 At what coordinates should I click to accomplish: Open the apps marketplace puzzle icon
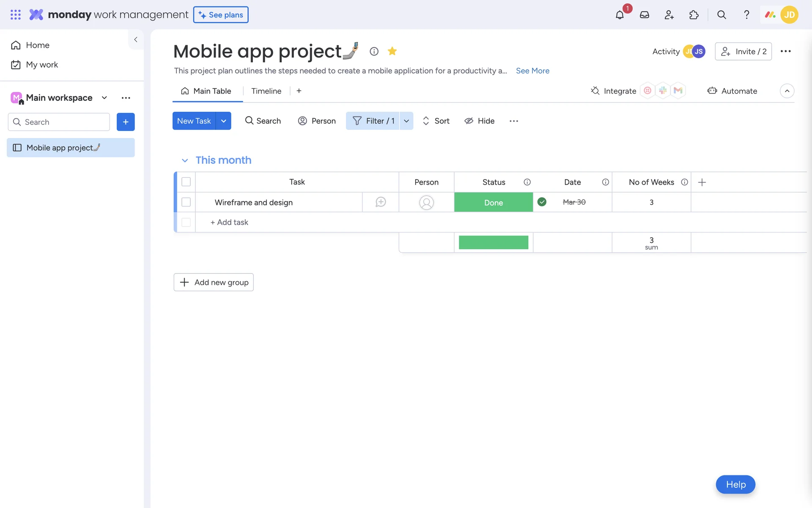click(694, 15)
